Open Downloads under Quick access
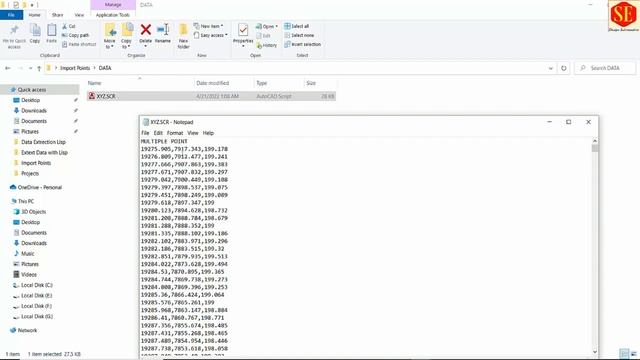The height and width of the screenshot is (360, 640). [x=34, y=111]
